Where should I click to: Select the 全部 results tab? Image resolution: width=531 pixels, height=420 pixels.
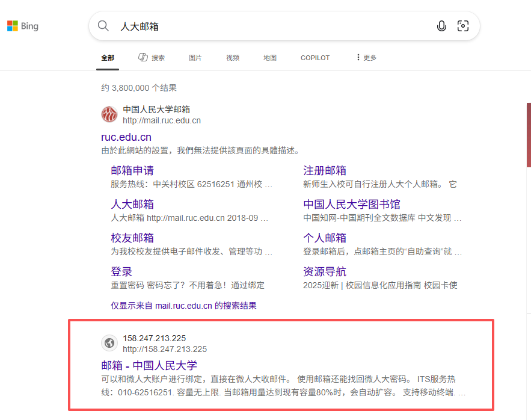tap(108, 57)
